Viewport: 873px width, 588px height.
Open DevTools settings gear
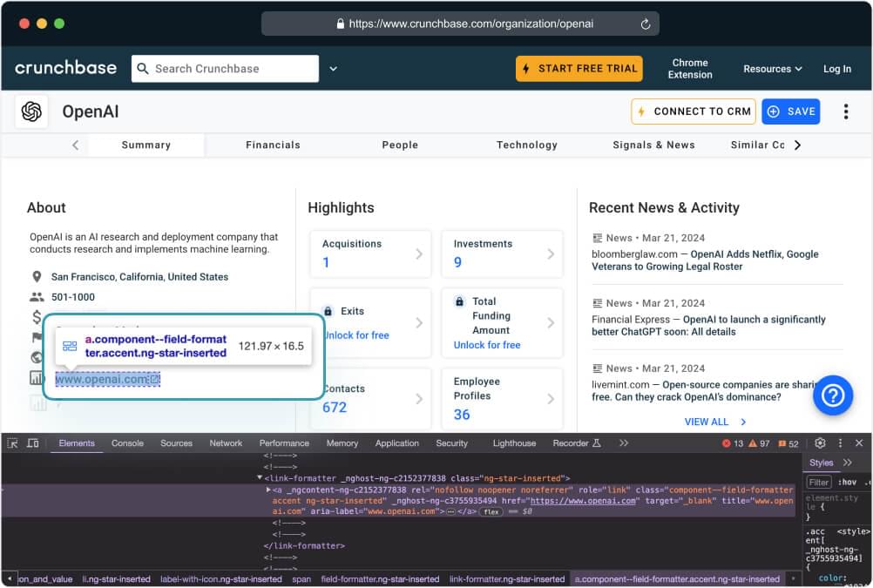pos(820,443)
